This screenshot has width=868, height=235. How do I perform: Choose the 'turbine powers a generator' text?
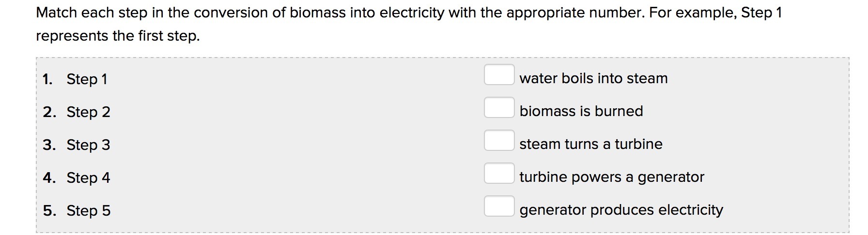pyautogui.click(x=612, y=177)
